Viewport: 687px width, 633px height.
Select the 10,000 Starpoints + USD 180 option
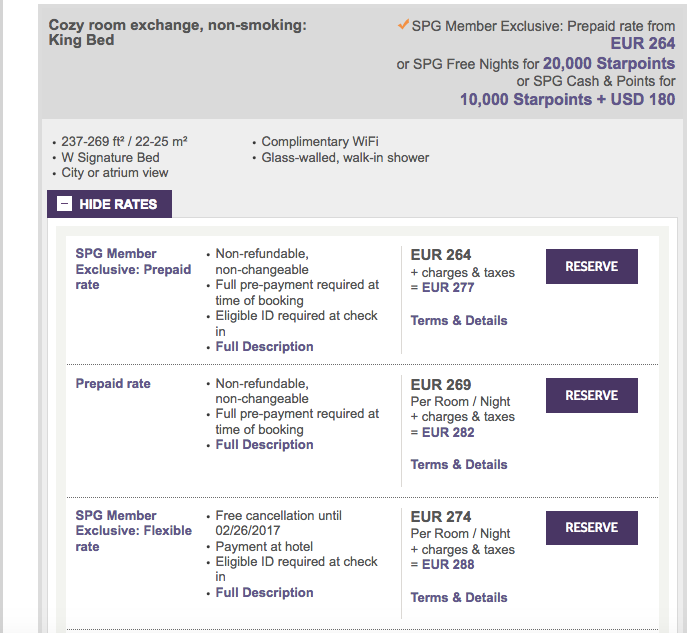(x=567, y=99)
